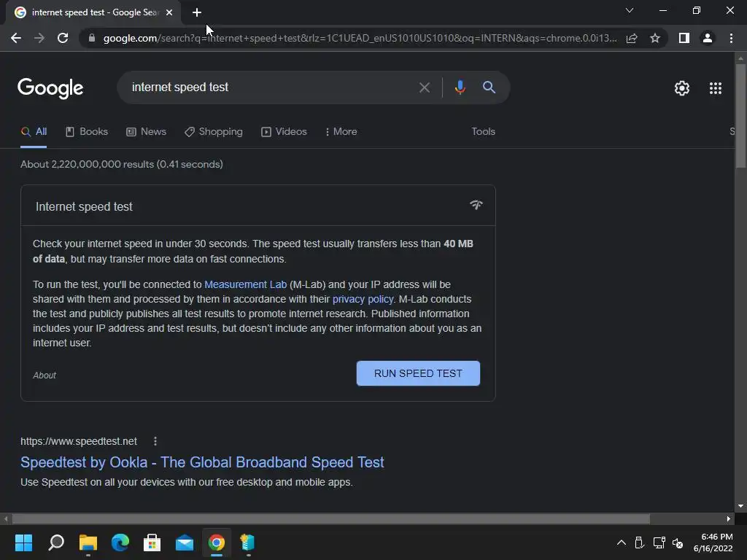Viewport: 747px width, 560px height.
Task: Go to the Google logo homepage
Action: pos(50,88)
